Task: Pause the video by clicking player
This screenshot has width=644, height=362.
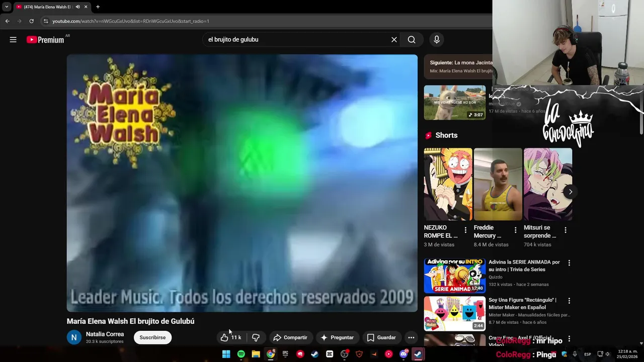Action: point(242,183)
